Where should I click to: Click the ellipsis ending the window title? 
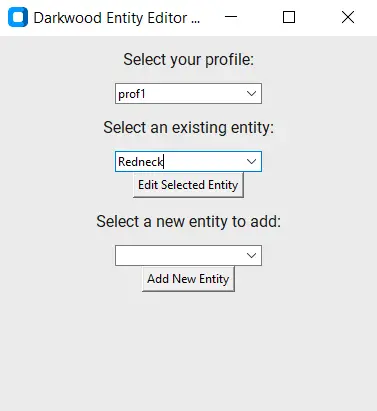196,22
